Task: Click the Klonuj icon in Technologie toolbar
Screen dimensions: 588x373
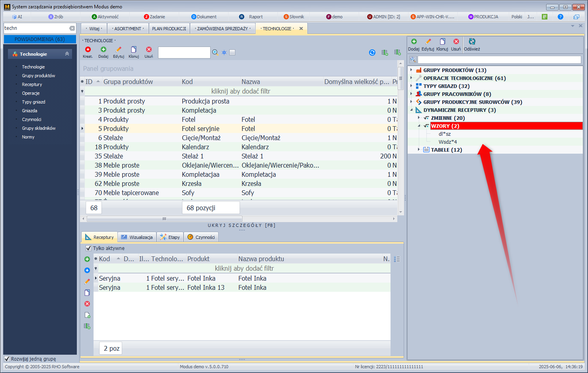Action: point(134,50)
